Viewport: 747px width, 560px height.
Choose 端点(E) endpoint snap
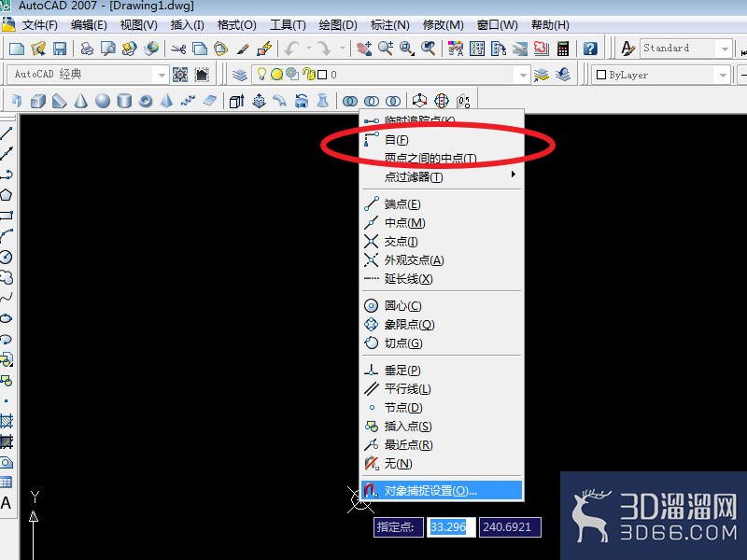442,204
